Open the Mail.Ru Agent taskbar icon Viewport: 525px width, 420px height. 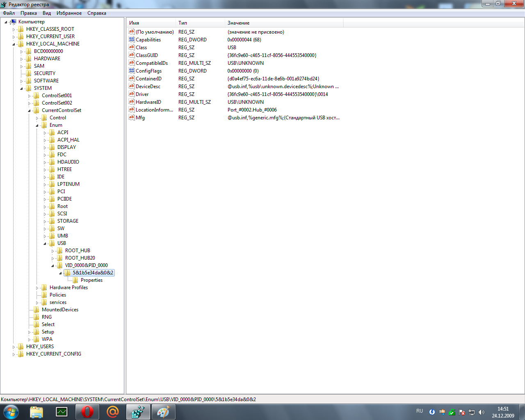tap(112, 412)
